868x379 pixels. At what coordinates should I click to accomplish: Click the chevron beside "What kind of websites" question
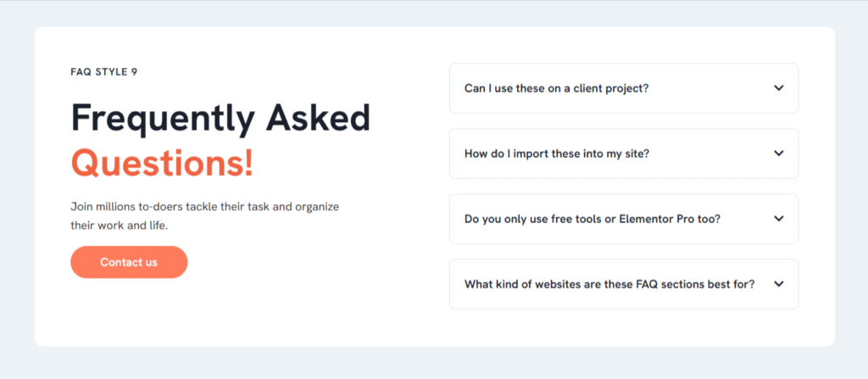coord(779,284)
